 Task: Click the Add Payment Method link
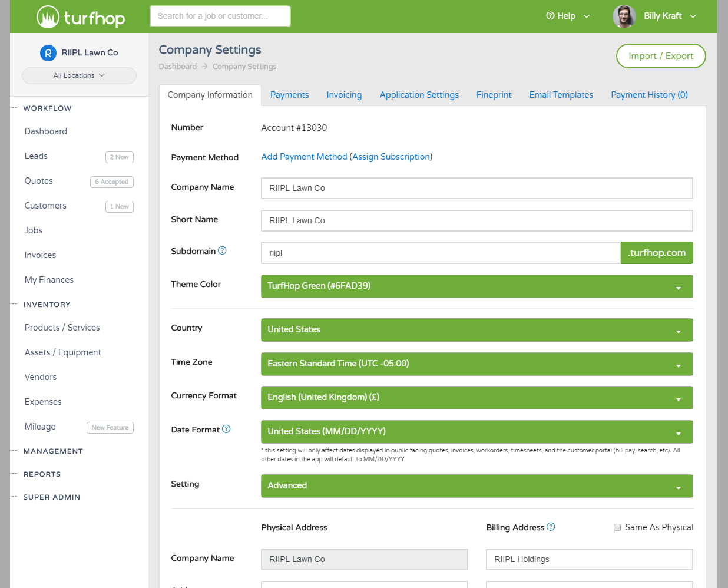(x=304, y=157)
